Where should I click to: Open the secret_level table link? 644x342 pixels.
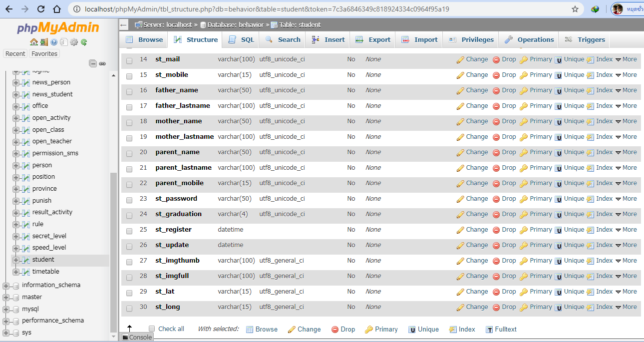[x=49, y=236]
